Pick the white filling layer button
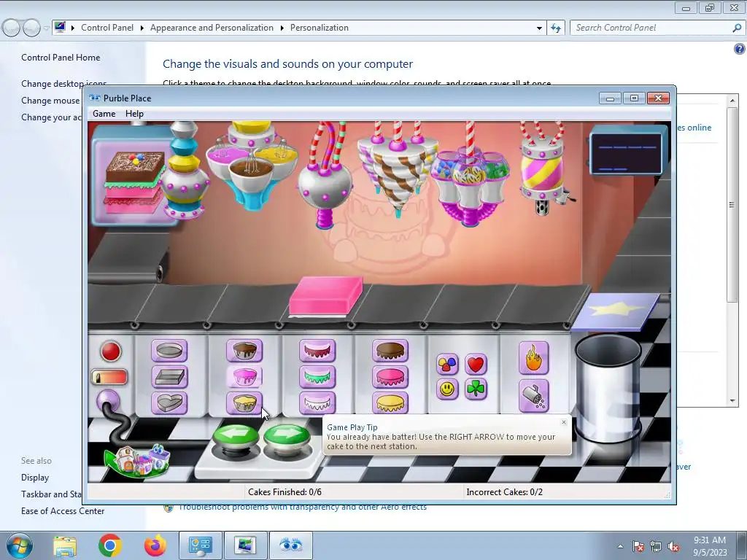Image resolution: width=747 pixels, height=560 pixels. 317,402
